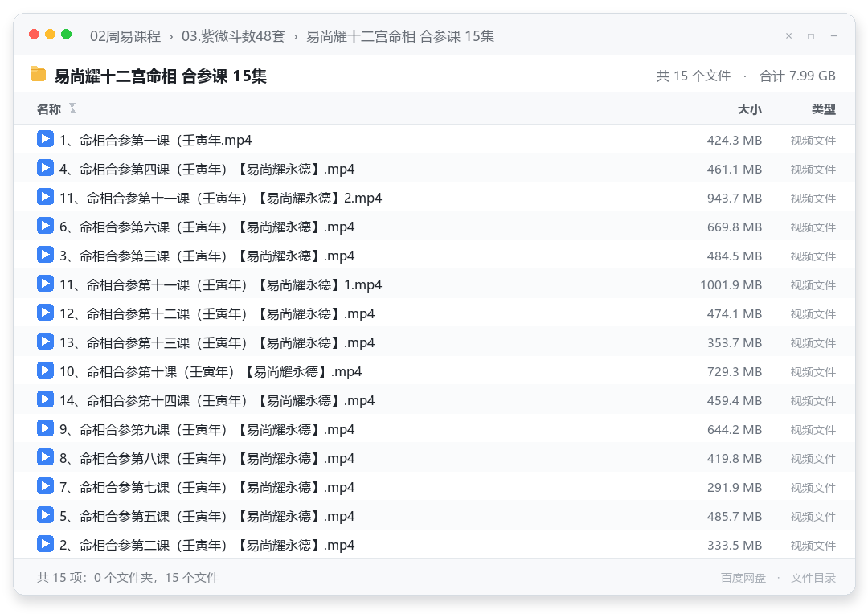Click size value 943.7 MB
868x614 pixels.
(734, 198)
